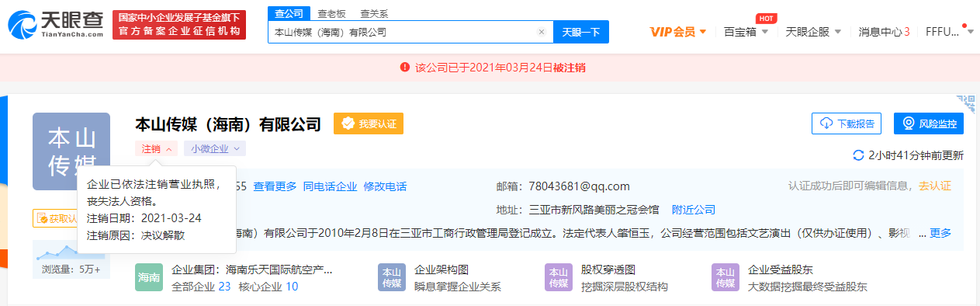This screenshot has height=306, width=980.
Task: Click the 风险监控 button
Action: click(929, 123)
